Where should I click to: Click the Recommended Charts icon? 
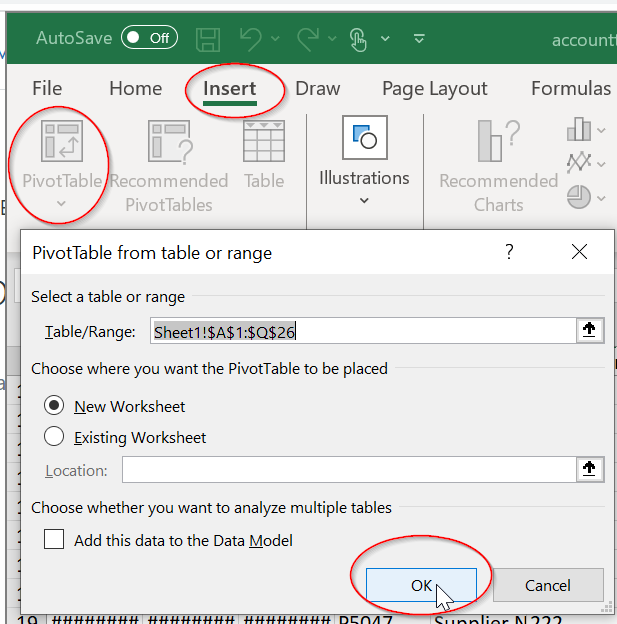pos(499,140)
